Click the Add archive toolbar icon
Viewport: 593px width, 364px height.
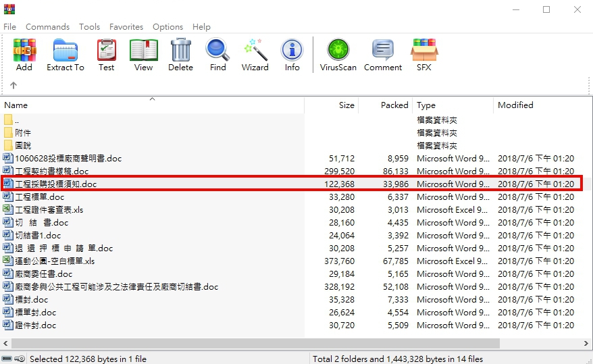point(24,50)
